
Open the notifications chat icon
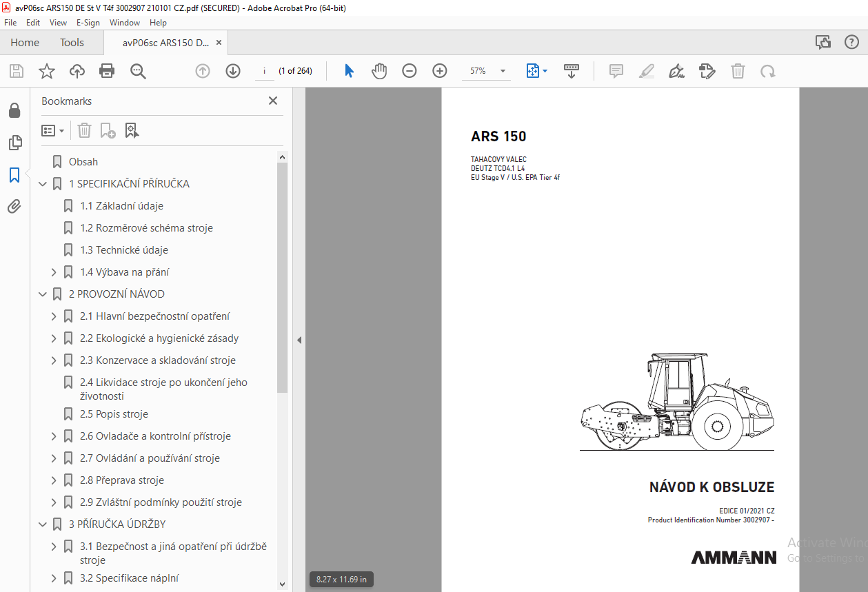(x=823, y=43)
